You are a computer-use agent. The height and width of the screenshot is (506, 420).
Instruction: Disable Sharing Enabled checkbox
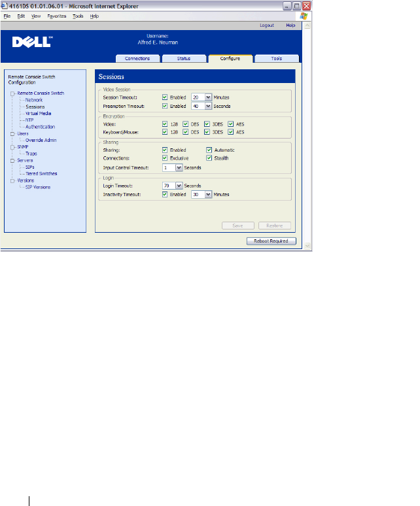[x=165, y=150]
